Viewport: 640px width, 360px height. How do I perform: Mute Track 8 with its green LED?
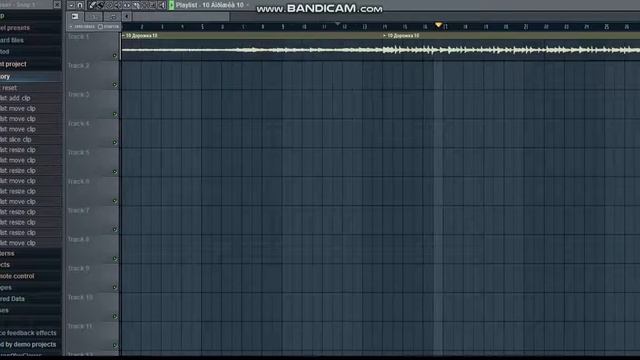(x=115, y=258)
